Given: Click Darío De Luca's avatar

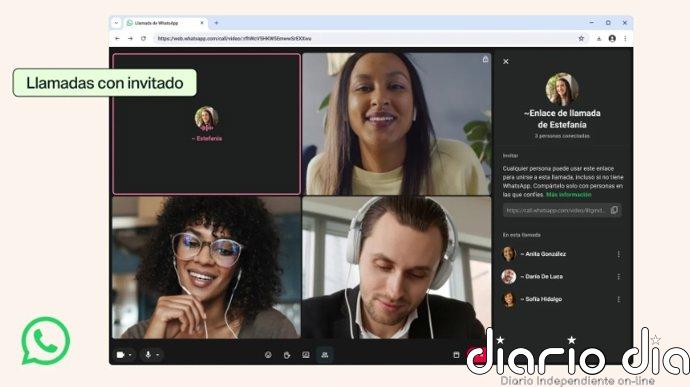Looking at the screenshot, I should (x=509, y=276).
